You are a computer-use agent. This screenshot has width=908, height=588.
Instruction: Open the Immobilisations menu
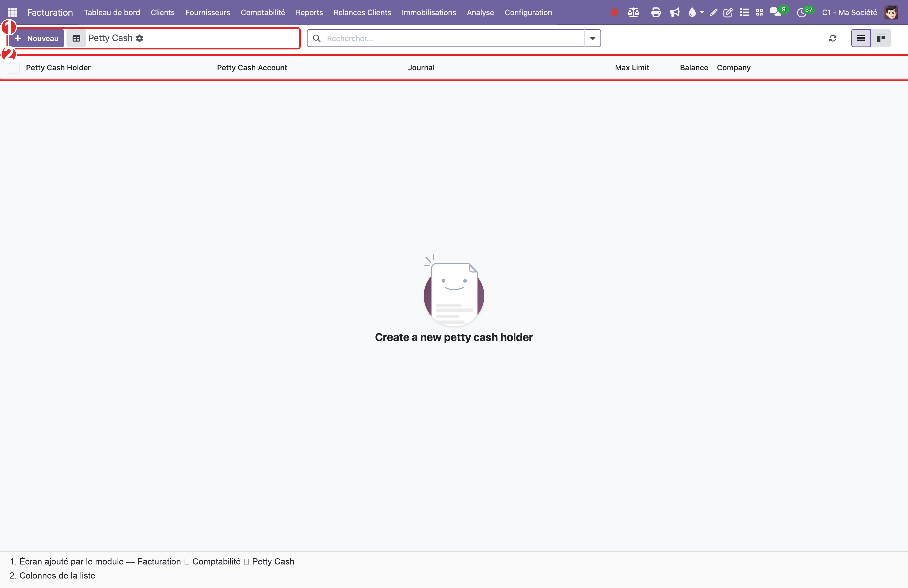[x=428, y=12]
